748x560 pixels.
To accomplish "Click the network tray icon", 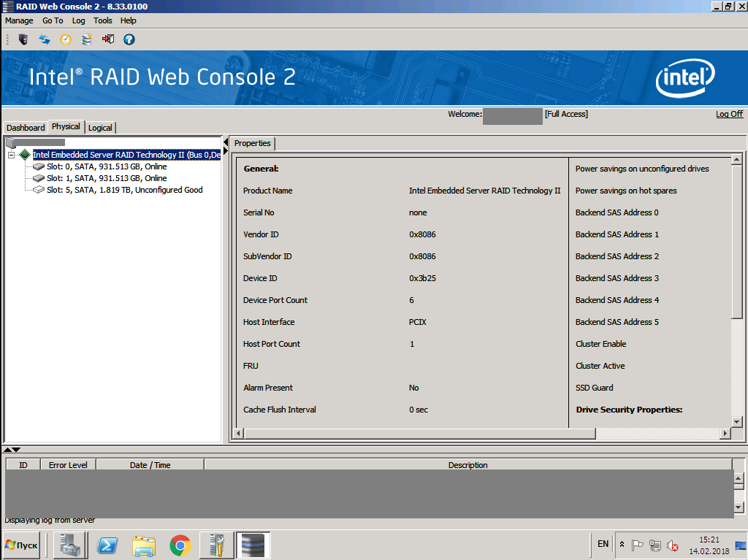I will pos(655,545).
